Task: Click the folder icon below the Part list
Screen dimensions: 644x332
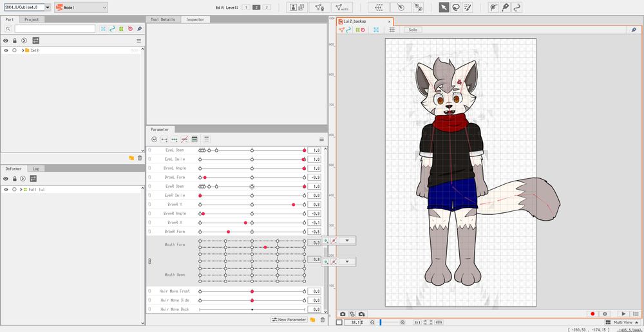Action: pos(131,158)
